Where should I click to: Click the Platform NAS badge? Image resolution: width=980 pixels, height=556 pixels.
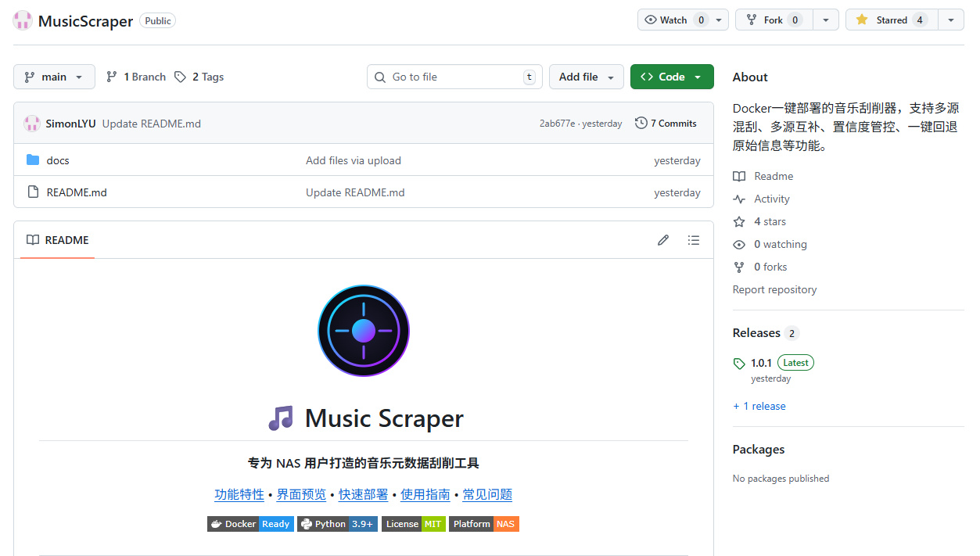point(484,524)
